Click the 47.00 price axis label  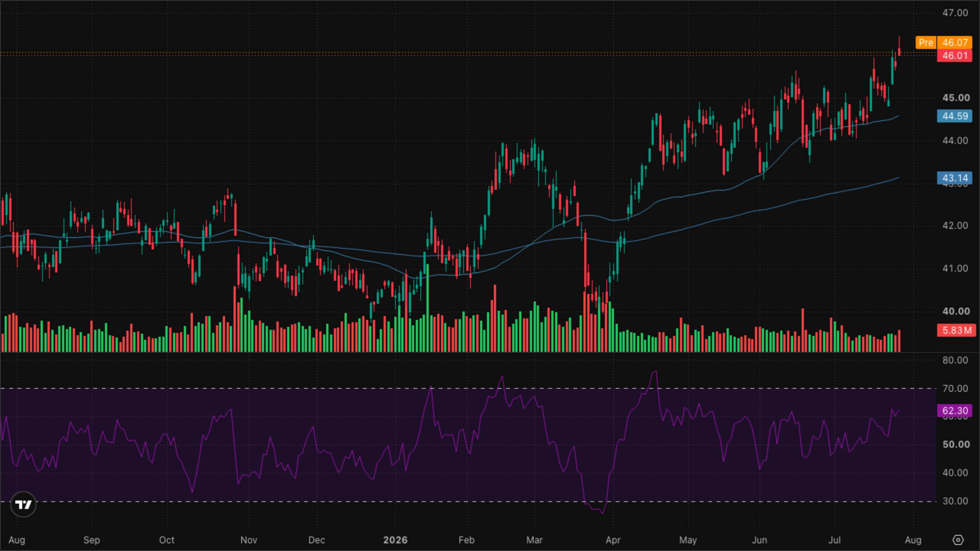pos(955,13)
